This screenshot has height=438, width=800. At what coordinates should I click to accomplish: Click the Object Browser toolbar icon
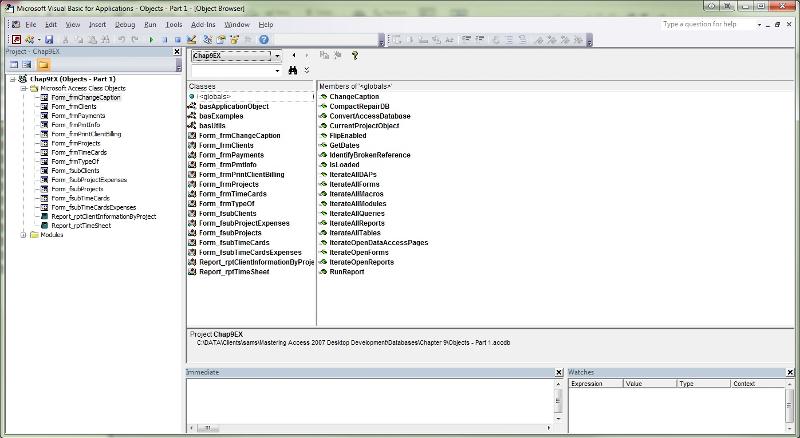(234, 39)
